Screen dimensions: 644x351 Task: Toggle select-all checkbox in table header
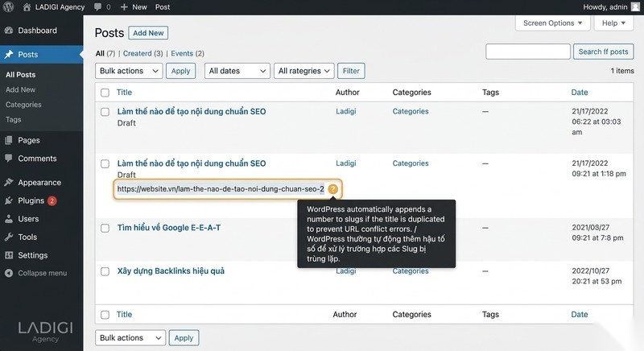point(105,93)
